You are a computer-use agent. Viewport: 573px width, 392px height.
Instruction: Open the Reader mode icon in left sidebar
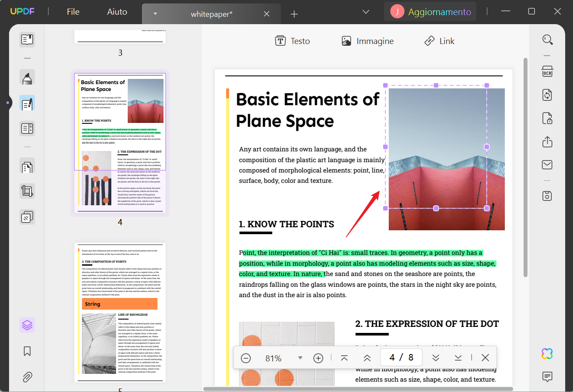point(27,40)
